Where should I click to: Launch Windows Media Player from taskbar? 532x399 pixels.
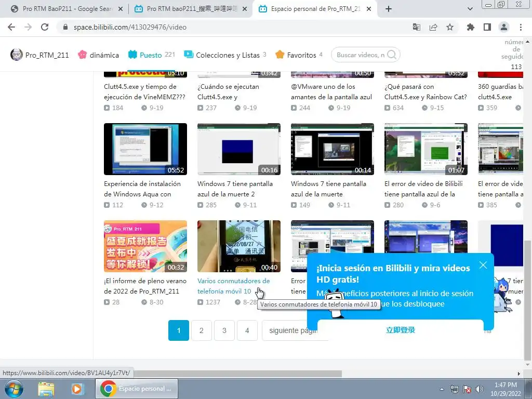(77, 389)
